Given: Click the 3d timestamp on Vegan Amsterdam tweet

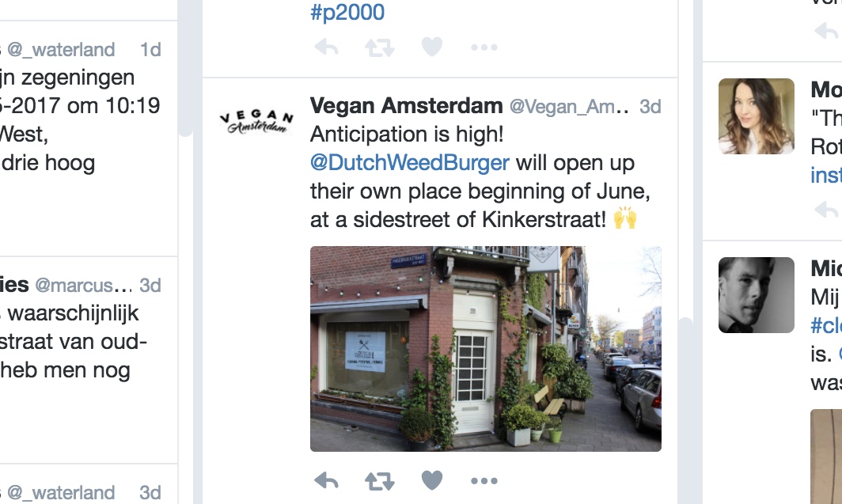Looking at the screenshot, I should click(650, 106).
